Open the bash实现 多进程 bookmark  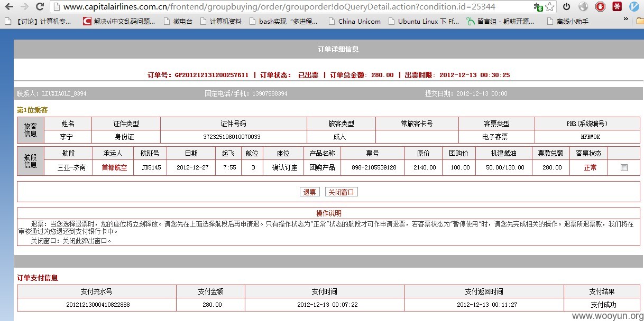pyautogui.click(x=283, y=22)
